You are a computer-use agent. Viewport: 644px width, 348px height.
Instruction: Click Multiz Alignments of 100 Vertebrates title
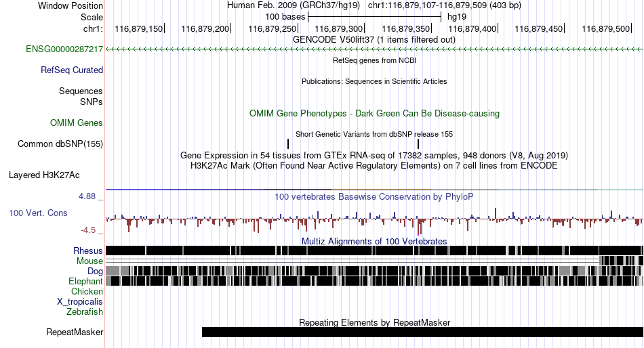point(374,241)
